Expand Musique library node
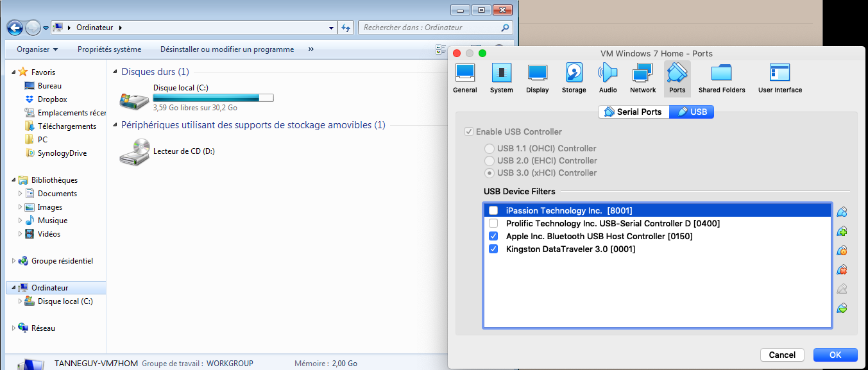 click(x=20, y=221)
